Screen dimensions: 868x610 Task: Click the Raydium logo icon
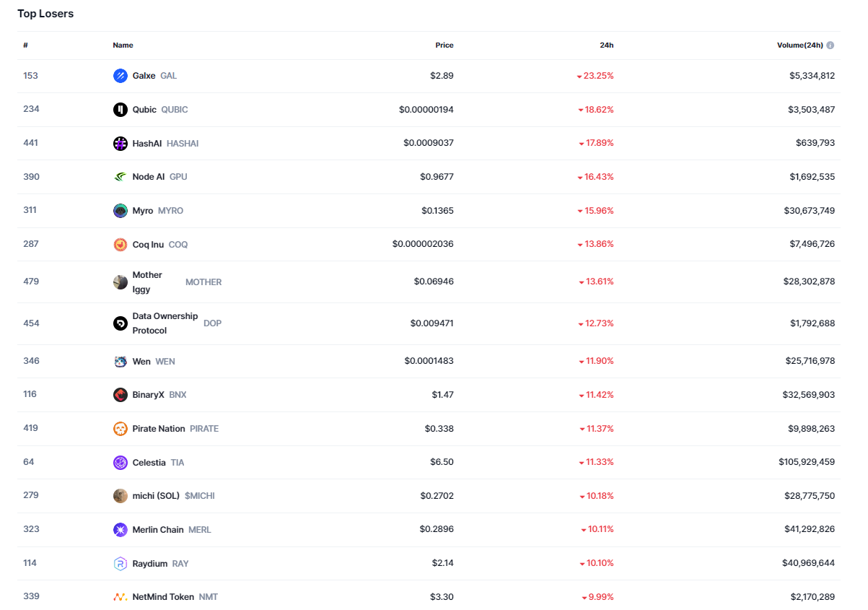click(x=120, y=564)
